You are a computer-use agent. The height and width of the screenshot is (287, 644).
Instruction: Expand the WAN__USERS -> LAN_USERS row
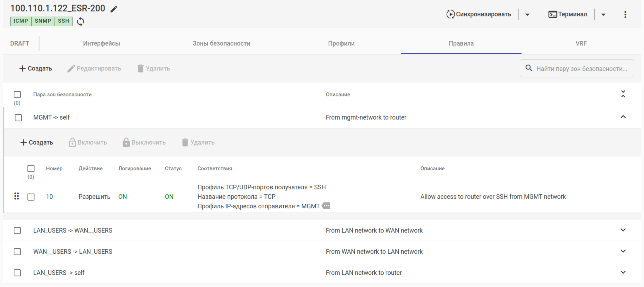coord(623,251)
